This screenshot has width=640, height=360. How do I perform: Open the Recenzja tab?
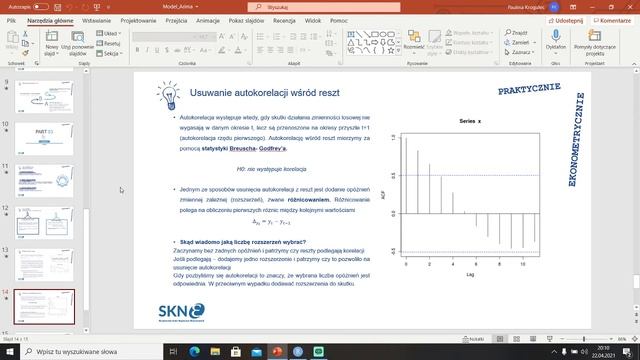[x=284, y=20]
